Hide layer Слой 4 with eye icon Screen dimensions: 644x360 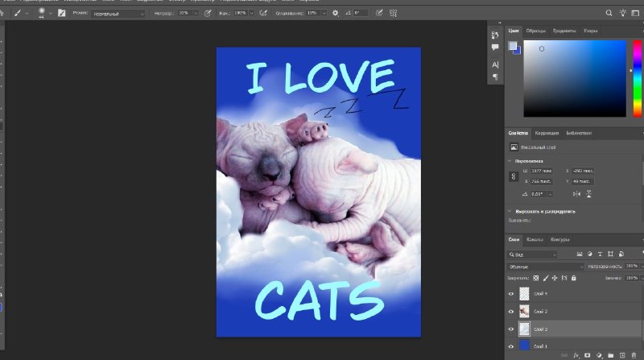coord(511,294)
